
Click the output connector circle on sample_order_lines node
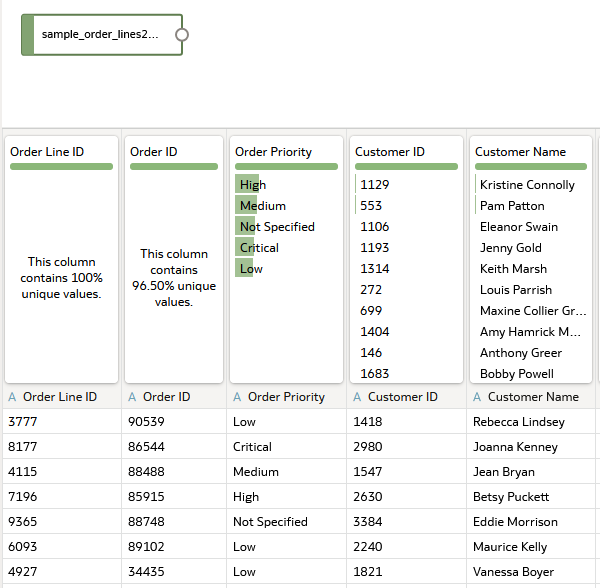pyautogui.click(x=182, y=35)
